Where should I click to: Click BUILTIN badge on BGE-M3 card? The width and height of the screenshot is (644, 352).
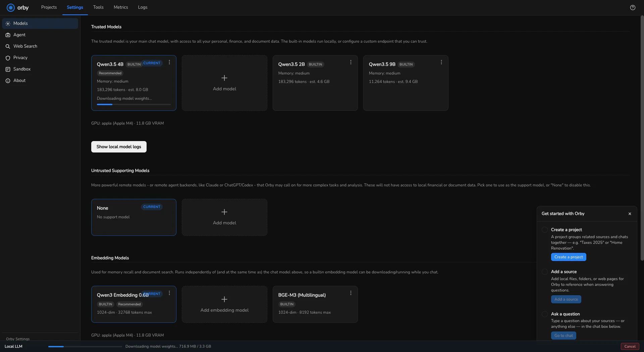[287, 304]
